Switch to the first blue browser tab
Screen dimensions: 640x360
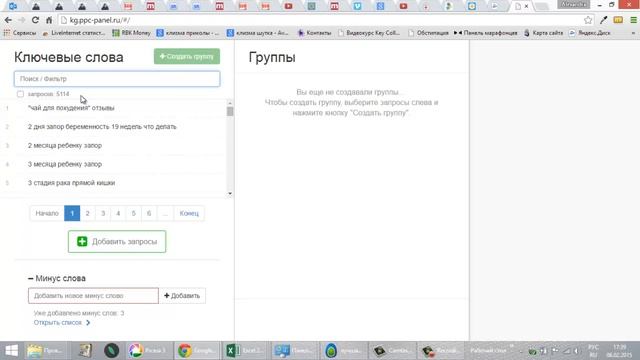[x=13, y=6]
